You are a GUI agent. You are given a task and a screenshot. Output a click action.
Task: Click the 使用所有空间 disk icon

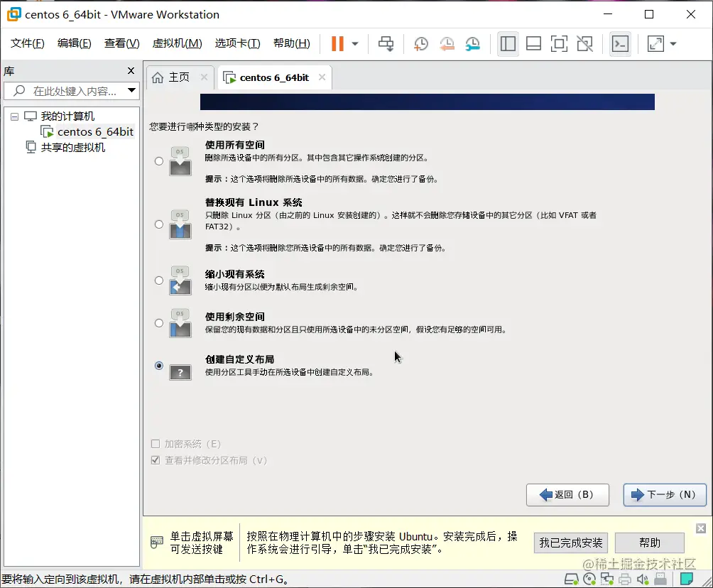pos(180,161)
